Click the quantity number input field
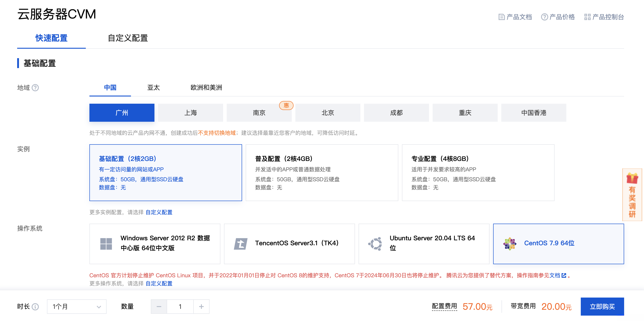Image resolution: width=644 pixels, height=321 pixels. 180,307
